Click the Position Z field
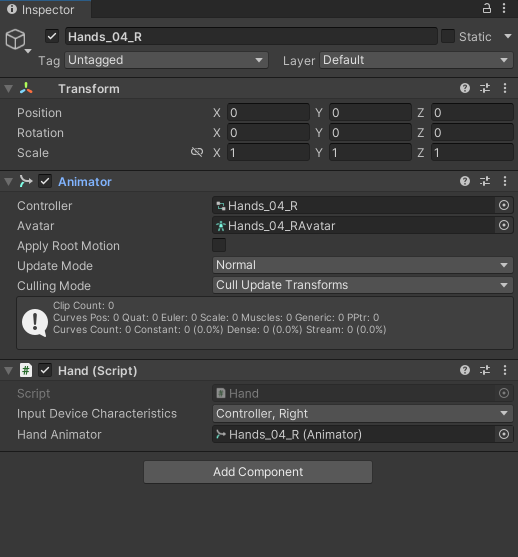518x557 pixels. click(472, 113)
